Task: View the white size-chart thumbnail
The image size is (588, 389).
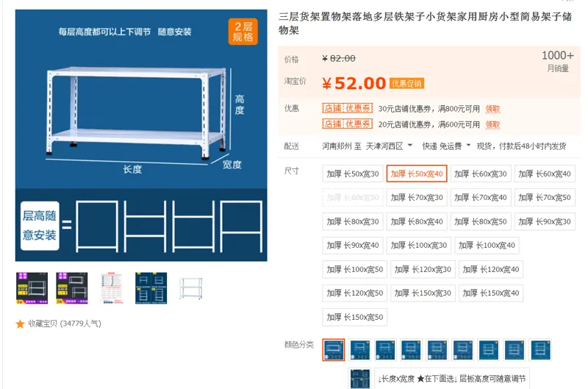Action: tap(112, 288)
